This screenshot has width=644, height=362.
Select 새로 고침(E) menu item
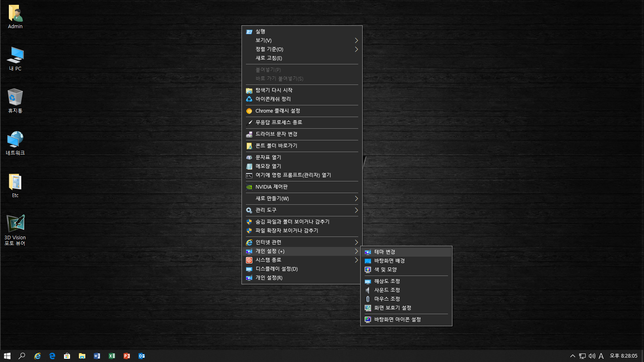point(302,58)
